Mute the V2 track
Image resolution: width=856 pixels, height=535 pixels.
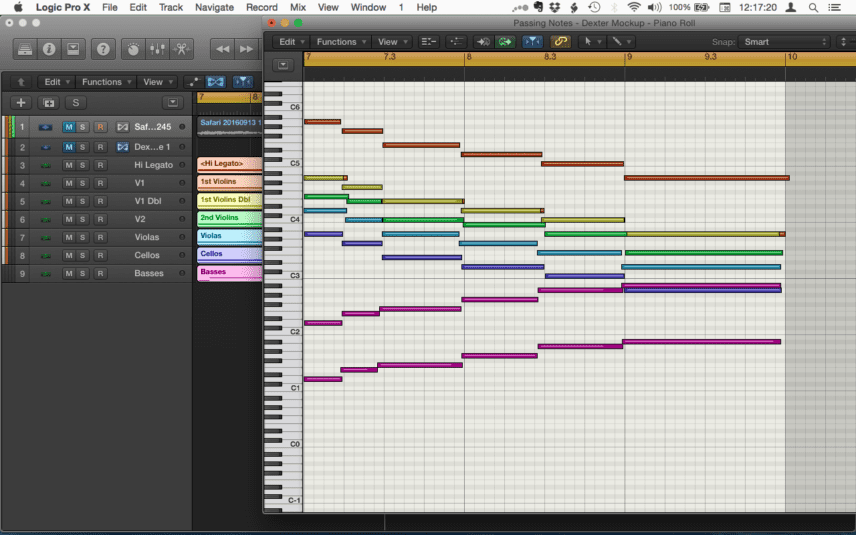69,219
